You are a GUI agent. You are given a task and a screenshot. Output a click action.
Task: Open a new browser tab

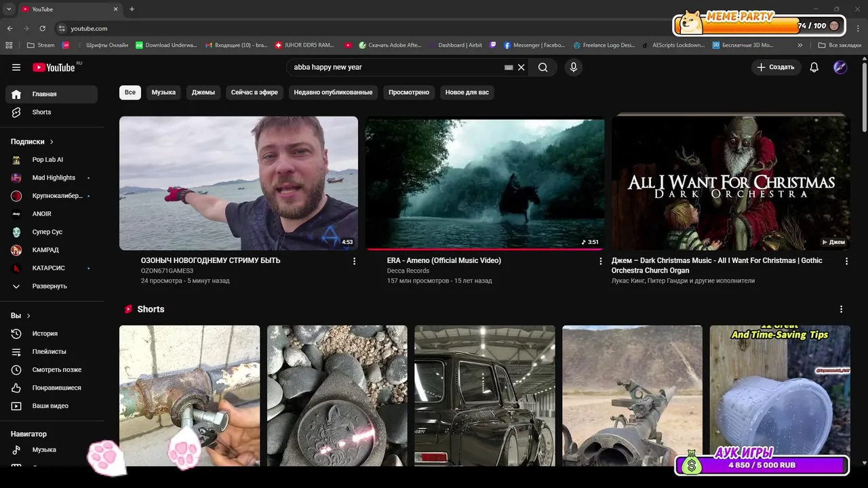click(x=132, y=9)
